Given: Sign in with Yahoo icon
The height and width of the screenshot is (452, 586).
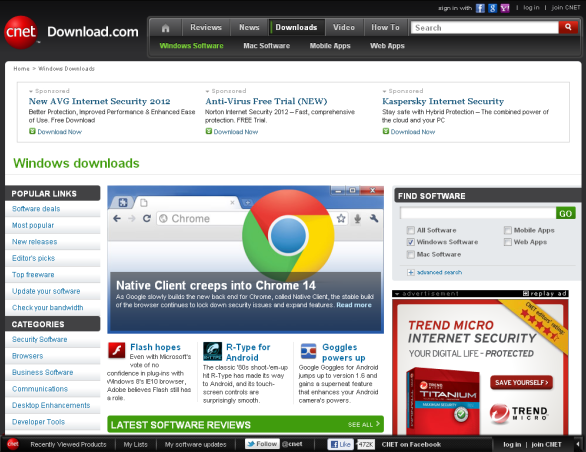Looking at the screenshot, I should [x=505, y=8].
